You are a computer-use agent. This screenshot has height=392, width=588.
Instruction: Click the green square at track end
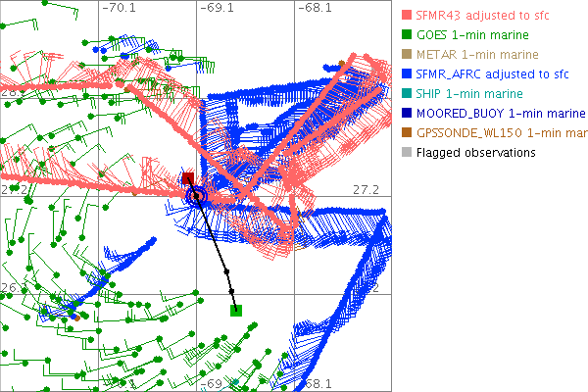coord(236,311)
